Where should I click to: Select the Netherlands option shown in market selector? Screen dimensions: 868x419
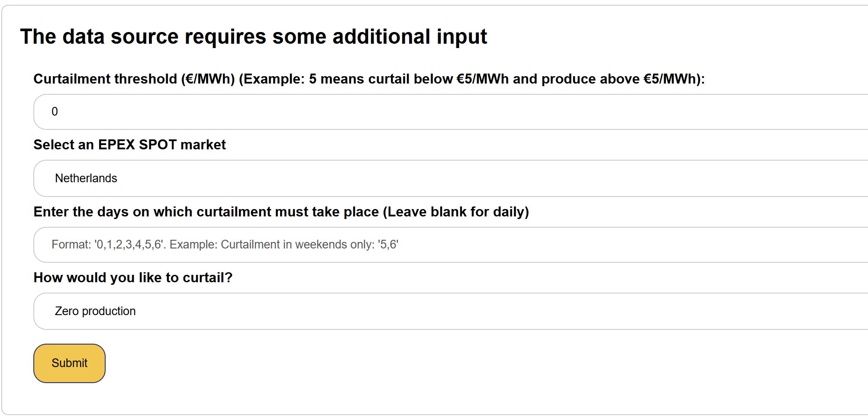point(86,178)
